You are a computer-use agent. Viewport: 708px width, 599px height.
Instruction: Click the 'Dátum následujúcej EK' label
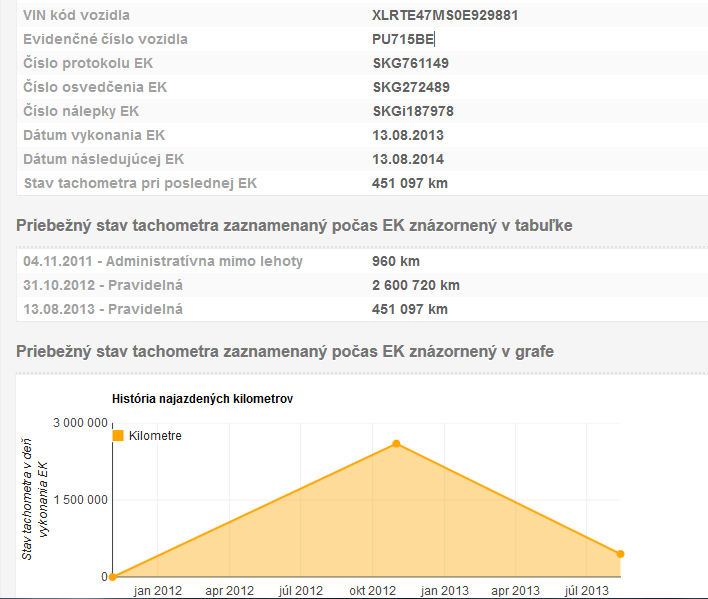coord(103,159)
